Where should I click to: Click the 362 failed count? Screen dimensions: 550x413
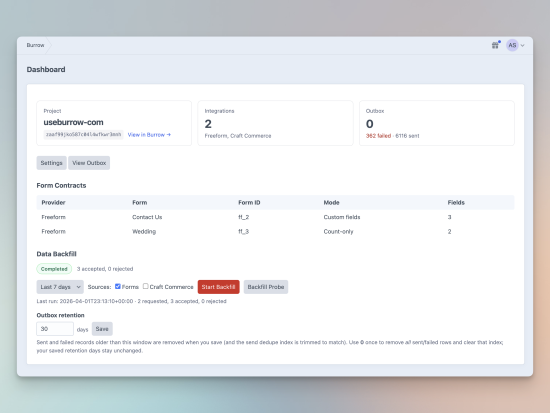coord(378,136)
